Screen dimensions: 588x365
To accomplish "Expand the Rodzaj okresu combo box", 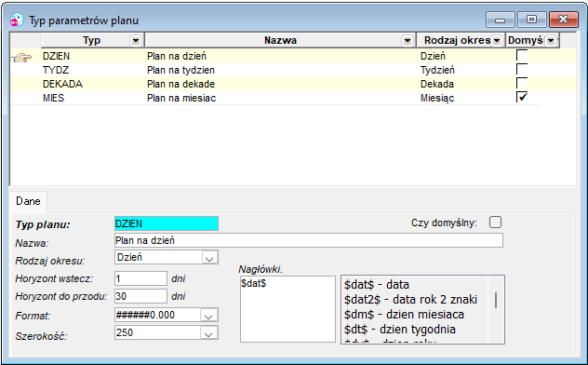I will [209, 258].
